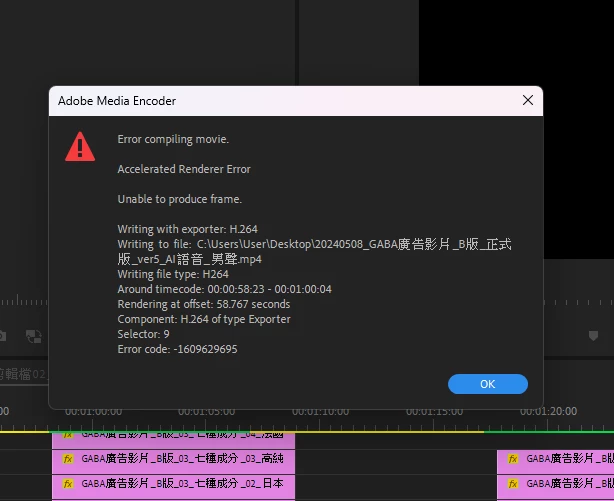
Task: Select the 七種成分_02_日本 timeline clip
Action: (173, 487)
